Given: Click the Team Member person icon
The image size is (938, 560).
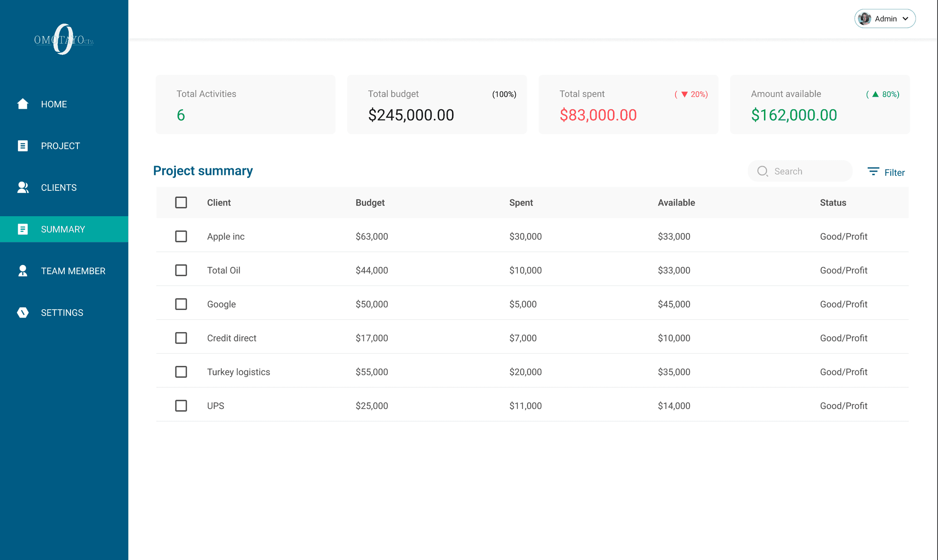Looking at the screenshot, I should [23, 271].
